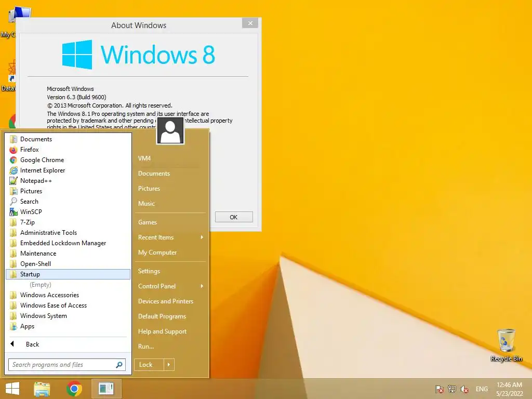Launch Google Chrome from the Start menu
Viewport: 532px width, 399px height.
coord(68,160)
